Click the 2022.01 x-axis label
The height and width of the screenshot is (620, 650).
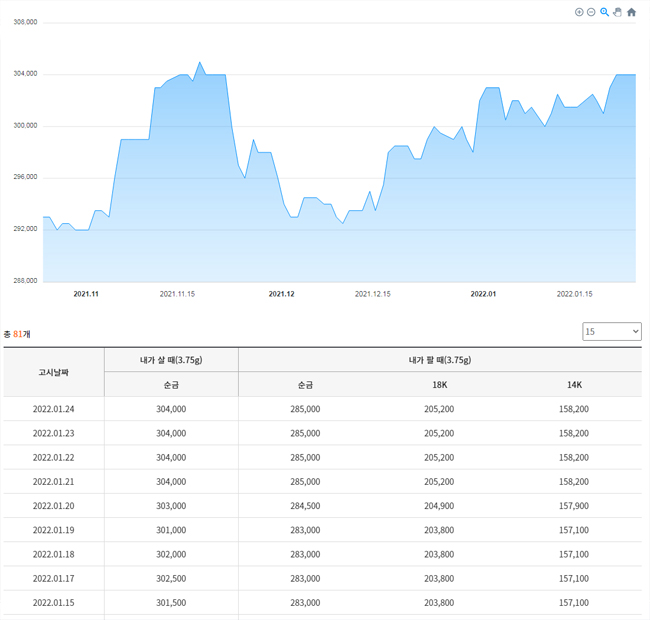pyautogui.click(x=483, y=294)
